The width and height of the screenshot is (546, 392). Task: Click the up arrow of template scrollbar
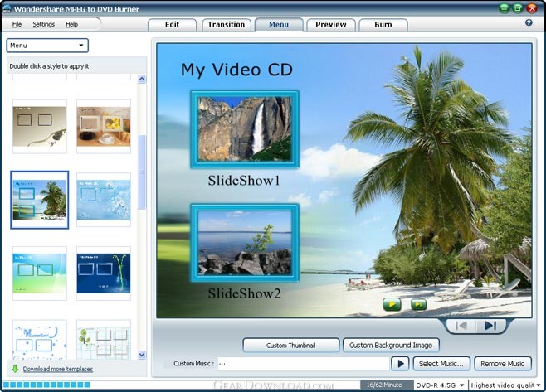tap(142, 79)
